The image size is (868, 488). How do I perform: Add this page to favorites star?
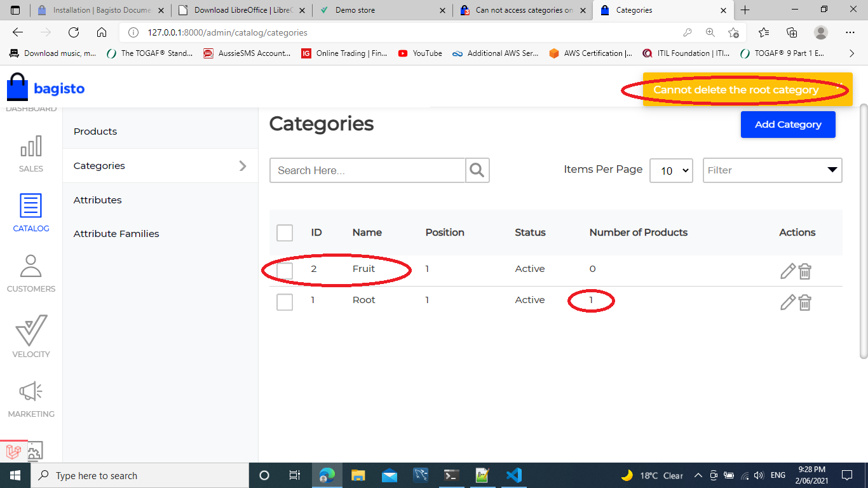tap(733, 32)
